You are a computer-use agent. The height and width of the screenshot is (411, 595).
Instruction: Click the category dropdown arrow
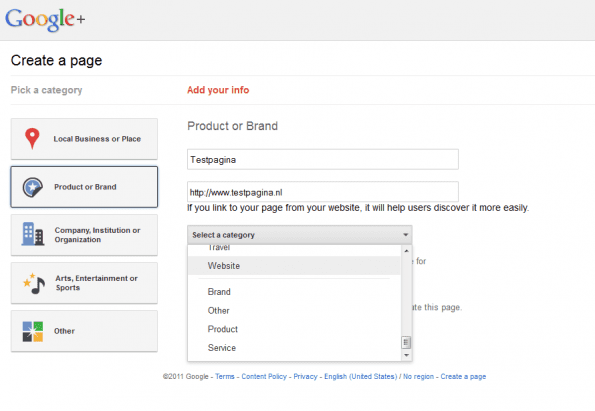405,235
